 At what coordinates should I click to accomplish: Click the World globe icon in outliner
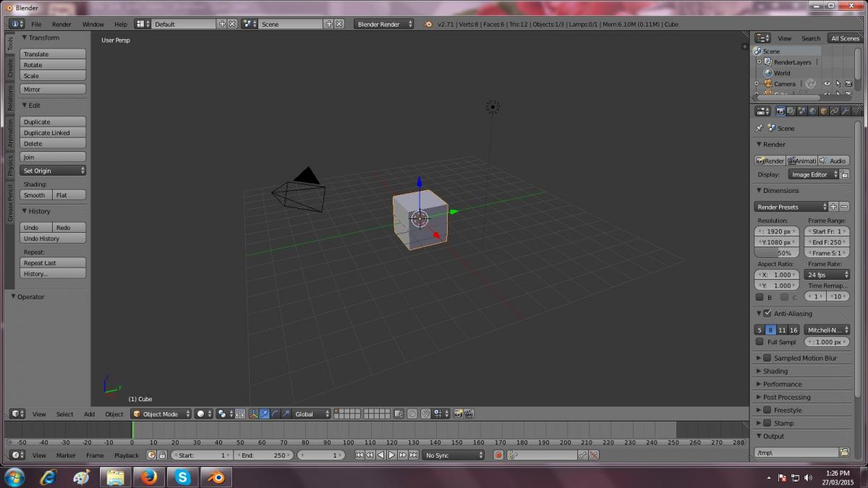[x=768, y=73]
